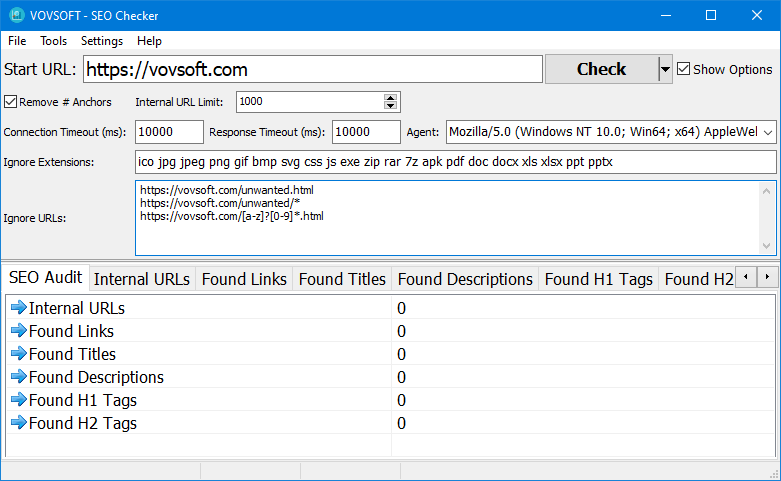Click the line https://vovsoft.com/unwanted.html
This screenshot has height=481, width=781.
click(x=227, y=190)
